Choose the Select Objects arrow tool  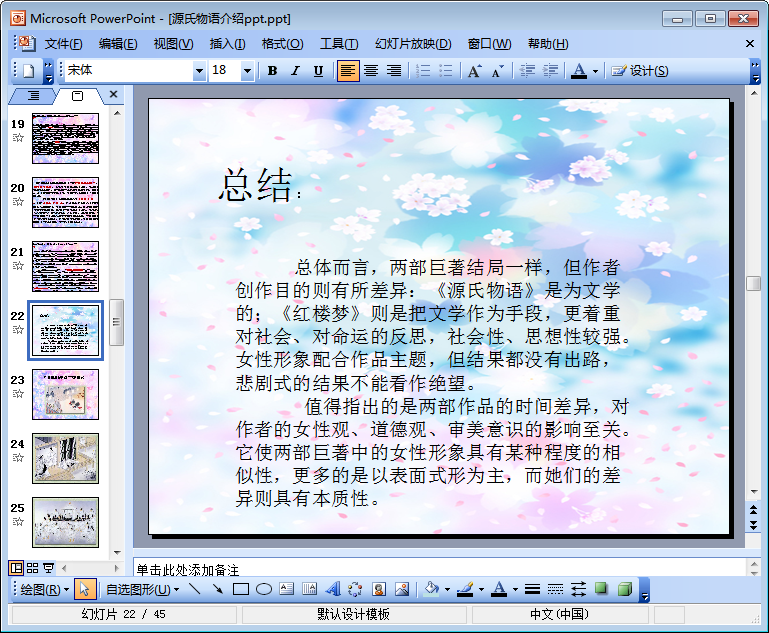pos(84,589)
